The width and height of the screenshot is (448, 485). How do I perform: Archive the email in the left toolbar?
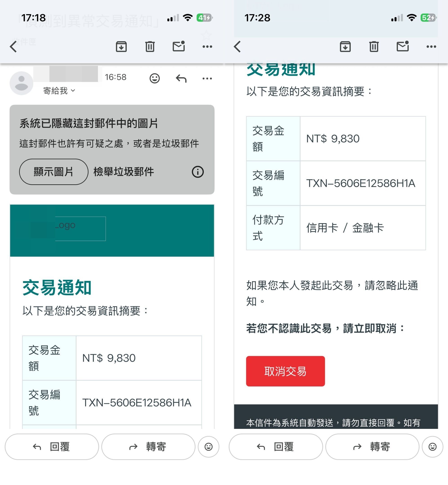[121, 46]
